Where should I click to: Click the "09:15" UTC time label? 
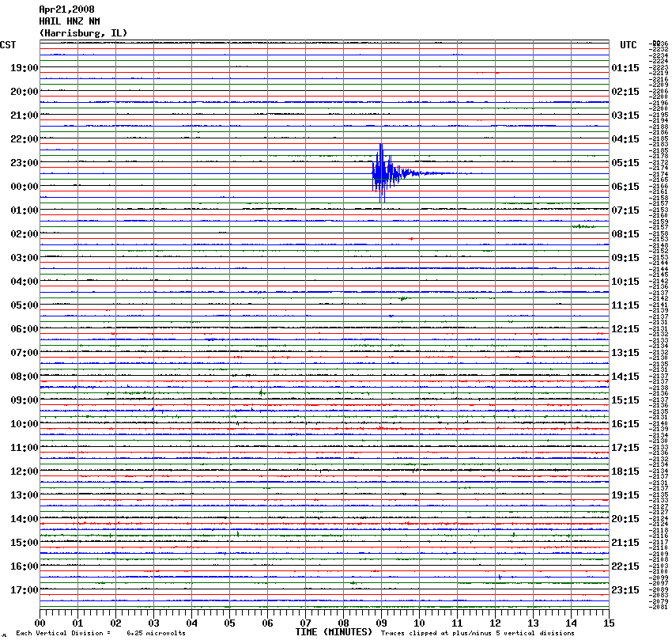coord(625,258)
